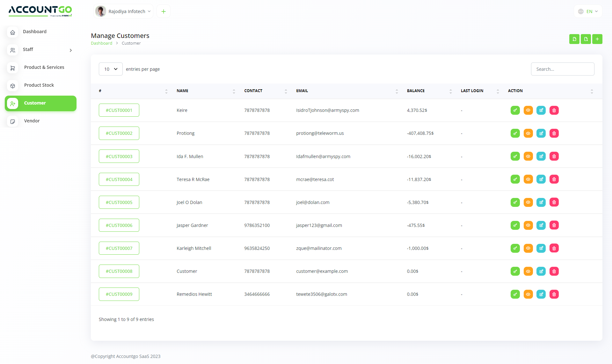Image resolution: width=612 pixels, height=364 pixels.
Task: Click the #CUST00001 customer ID button
Action: [x=119, y=110]
